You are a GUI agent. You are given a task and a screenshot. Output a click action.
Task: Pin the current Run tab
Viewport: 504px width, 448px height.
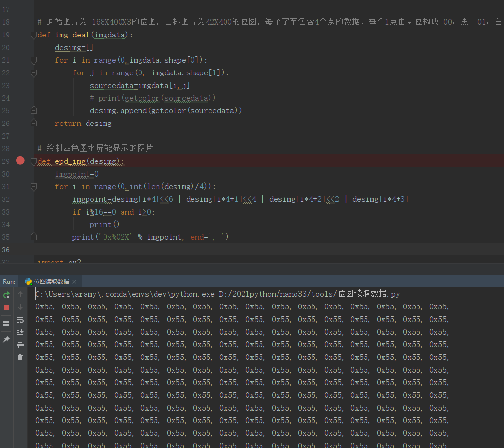tap(6, 340)
